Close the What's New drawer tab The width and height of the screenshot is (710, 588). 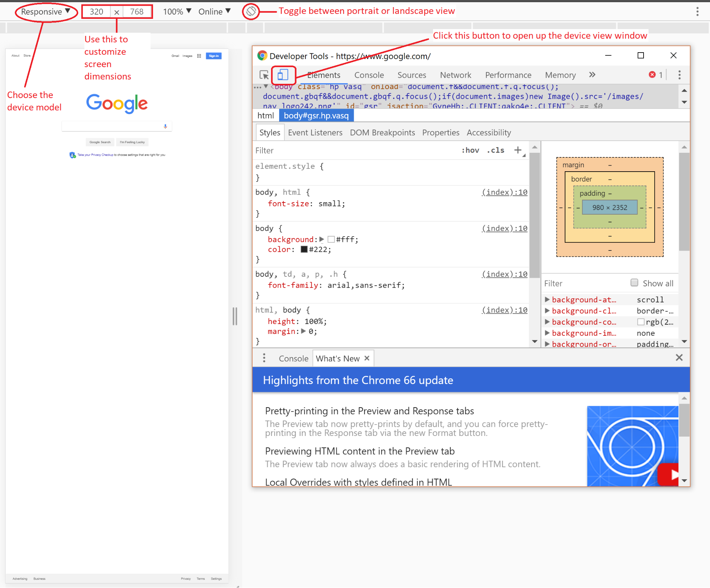coord(367,358)
